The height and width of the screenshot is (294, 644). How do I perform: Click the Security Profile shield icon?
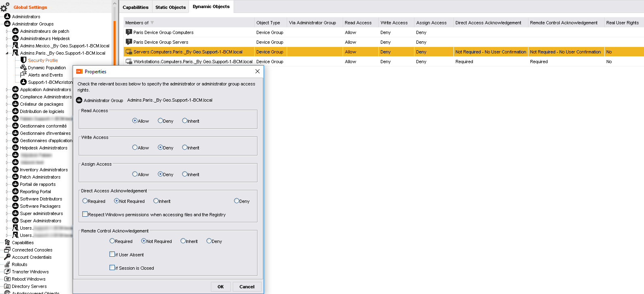click(24, 60)
